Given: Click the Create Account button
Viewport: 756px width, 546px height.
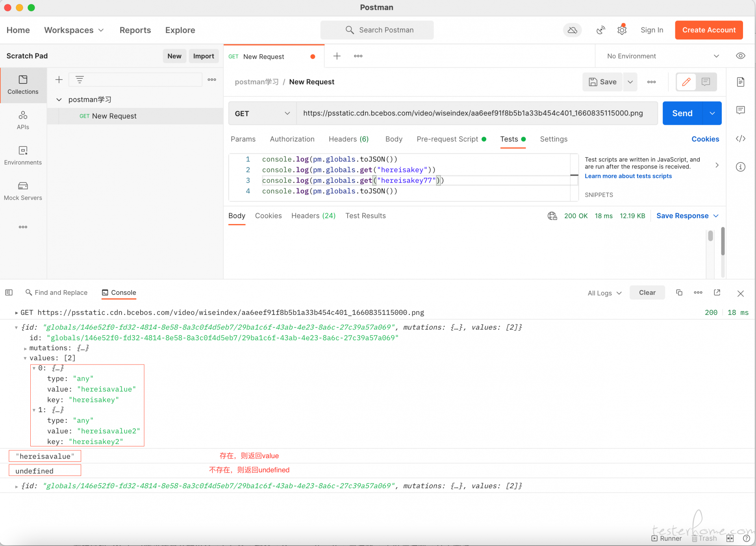Looking at the screenshot, I should pyautogui.click(x=709, y=30).
